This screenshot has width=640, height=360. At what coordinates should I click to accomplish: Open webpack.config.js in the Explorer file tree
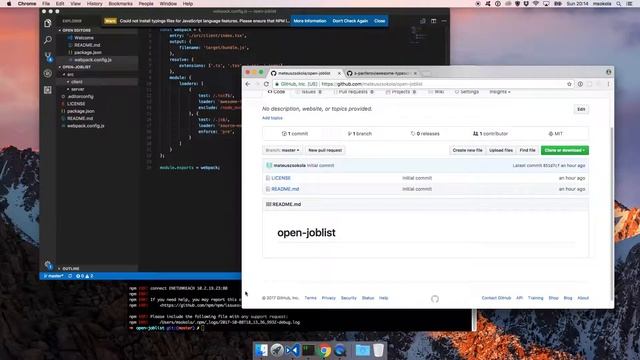coord(85,126)
